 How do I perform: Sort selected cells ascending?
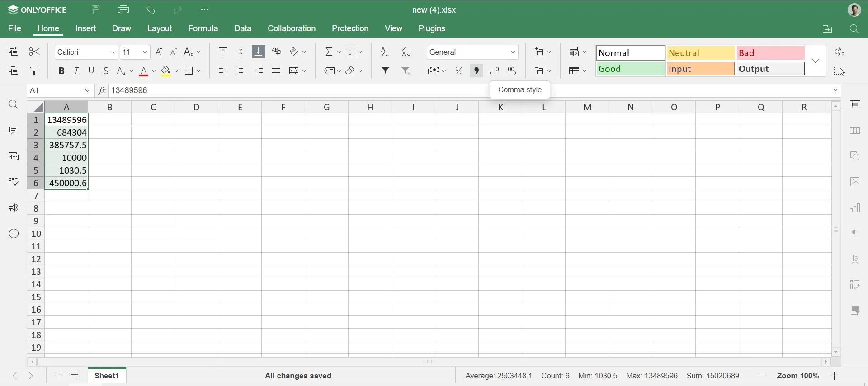point(385,52)
